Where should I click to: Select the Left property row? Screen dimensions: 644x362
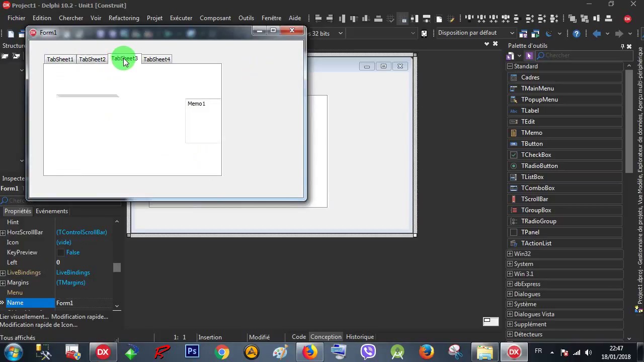pos(56,262)
